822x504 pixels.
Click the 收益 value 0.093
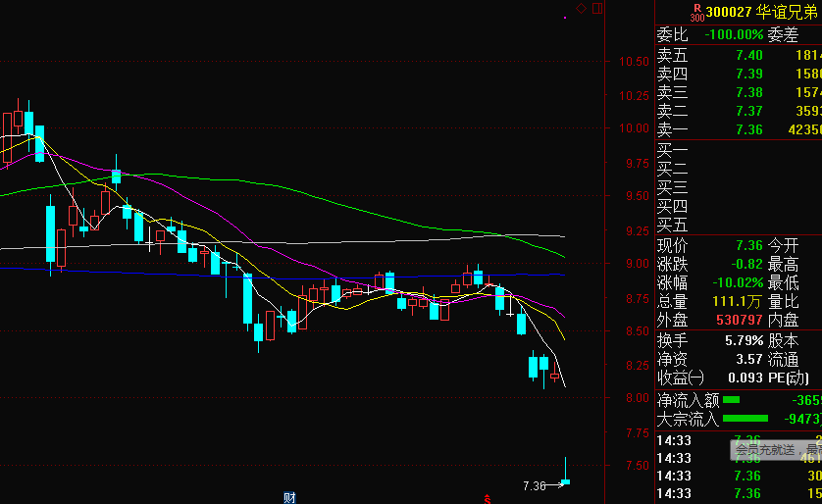coord(745,378)
